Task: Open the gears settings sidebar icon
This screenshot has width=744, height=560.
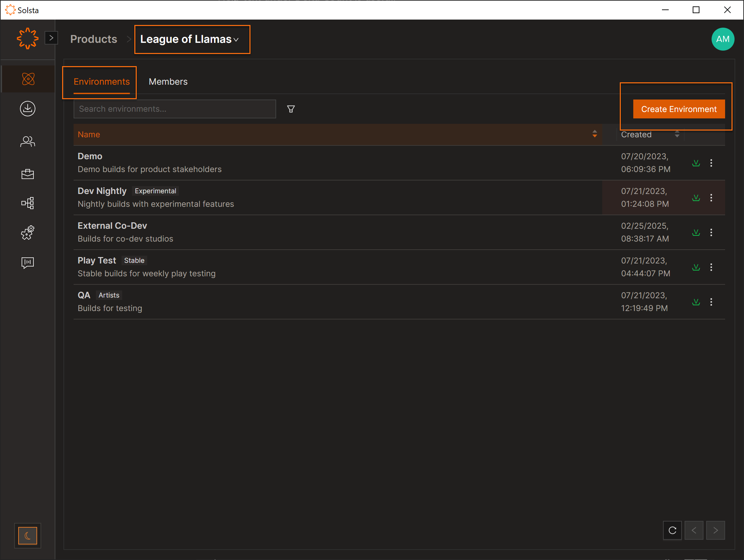Action: (28, 232)
